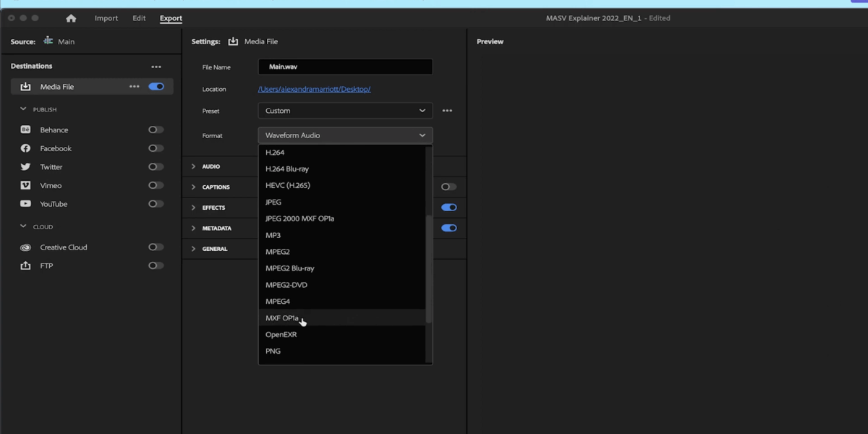Screen dimensions: 868x434
Task: Click the FTP upload icon
Action: [25, 265]
